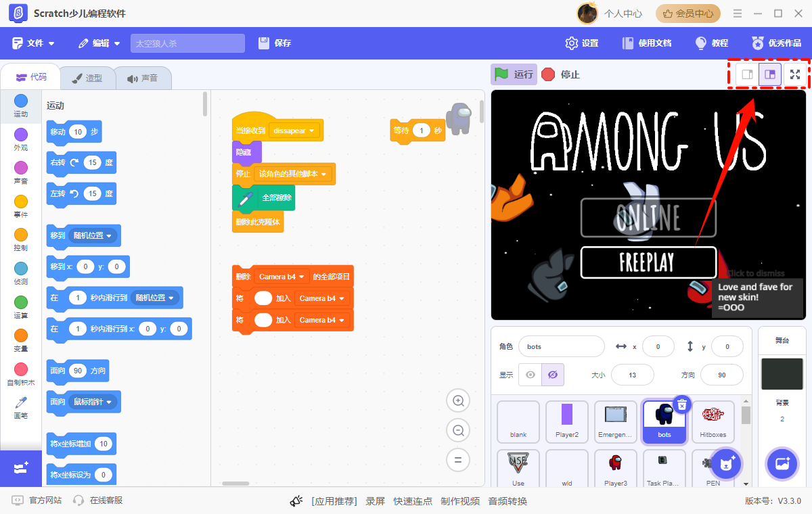The image size is (812, 514).
Task: Open the 编辑 edit menu
Action: 99,43
